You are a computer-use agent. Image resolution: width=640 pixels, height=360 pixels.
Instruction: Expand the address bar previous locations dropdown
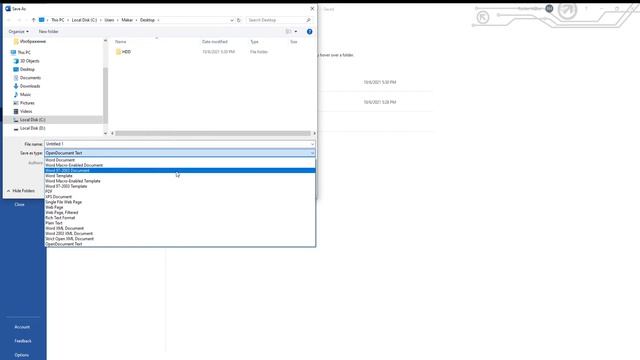(232, 20)
